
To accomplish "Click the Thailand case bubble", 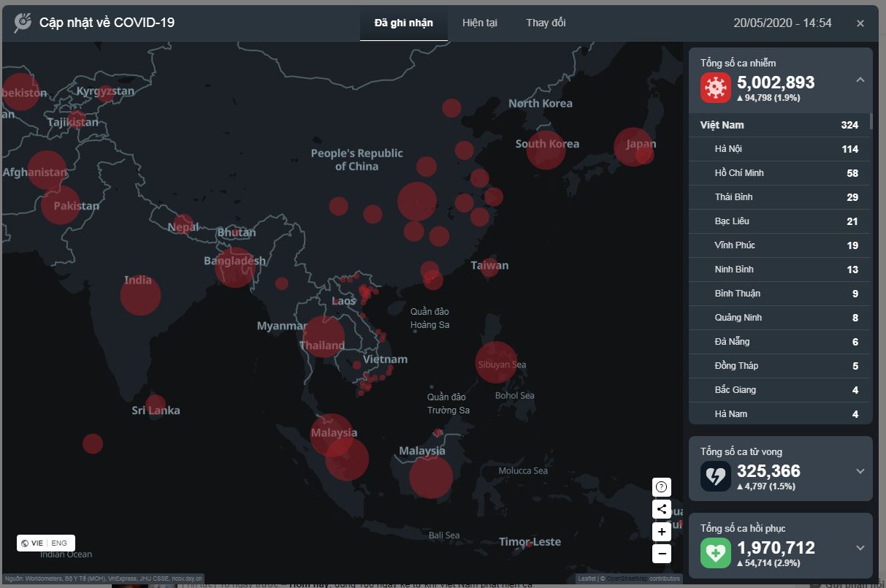I will 324,337.
